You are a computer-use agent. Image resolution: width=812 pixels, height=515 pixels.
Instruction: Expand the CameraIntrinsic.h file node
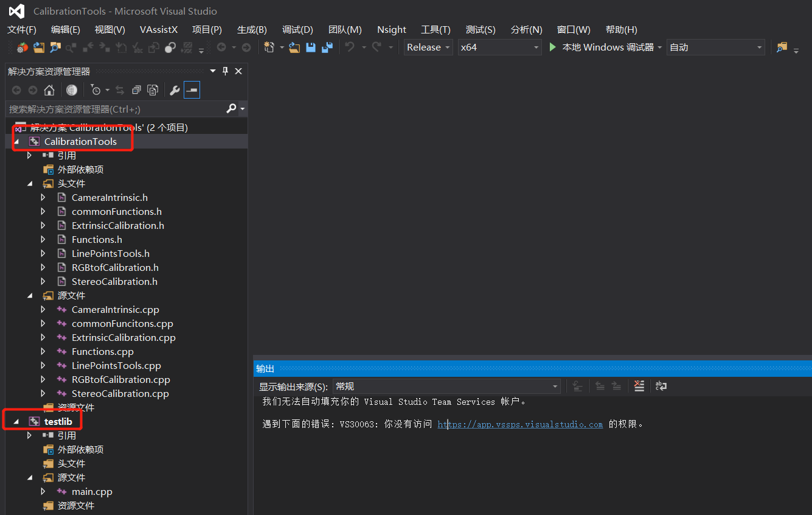tap(43, 197)
